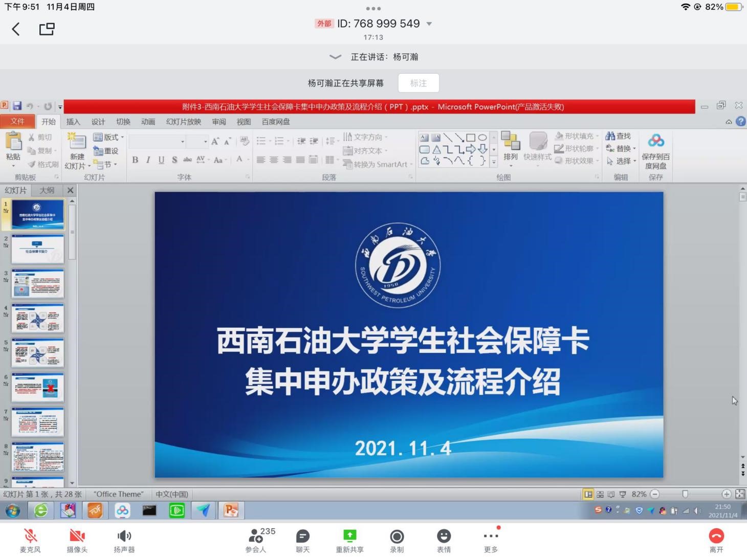The height and width of the screenshot is (560, 747).
Task: Switch to the 大纲 Outline pane tab
Action: [47, 190]
